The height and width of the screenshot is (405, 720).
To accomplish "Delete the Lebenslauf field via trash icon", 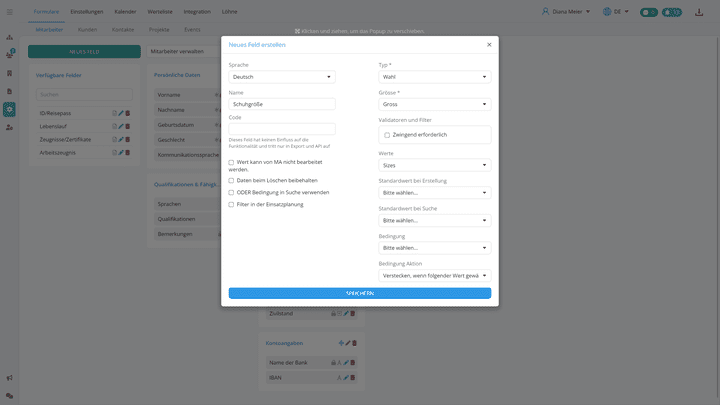I will [128, 126].
